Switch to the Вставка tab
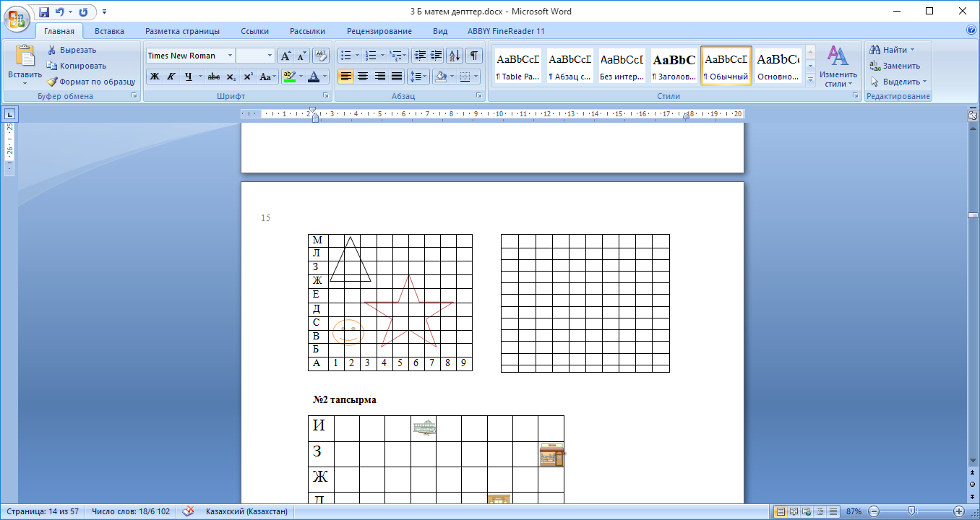 pyautogui.click(x=109, y=31)
